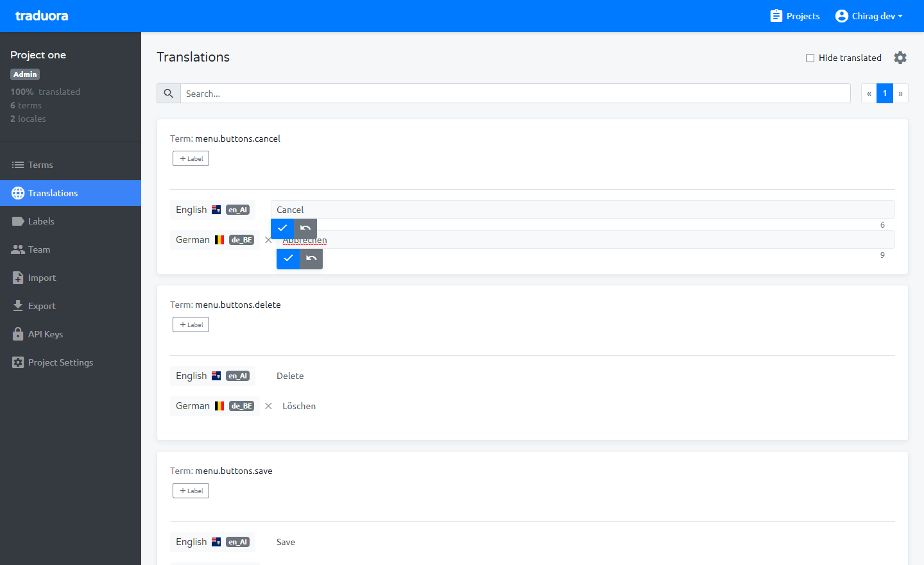Click the previous page chevron in pagination

click(868, 93)
